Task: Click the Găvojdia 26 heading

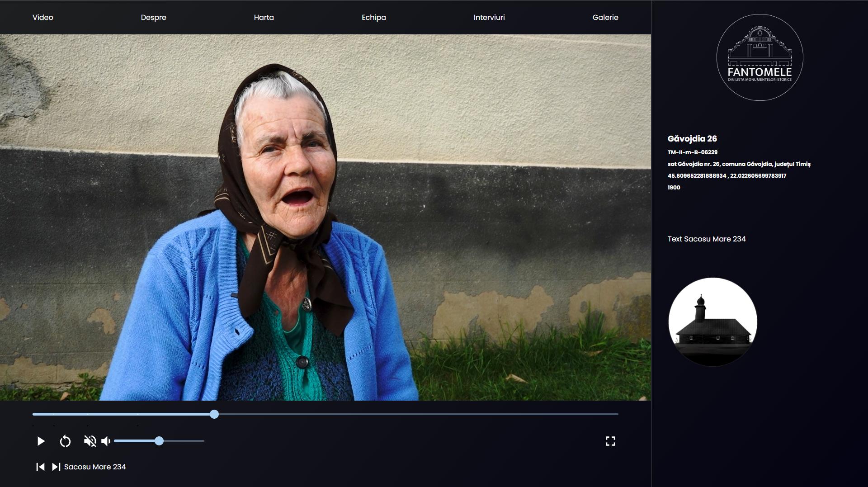Action: pos(692,139)
